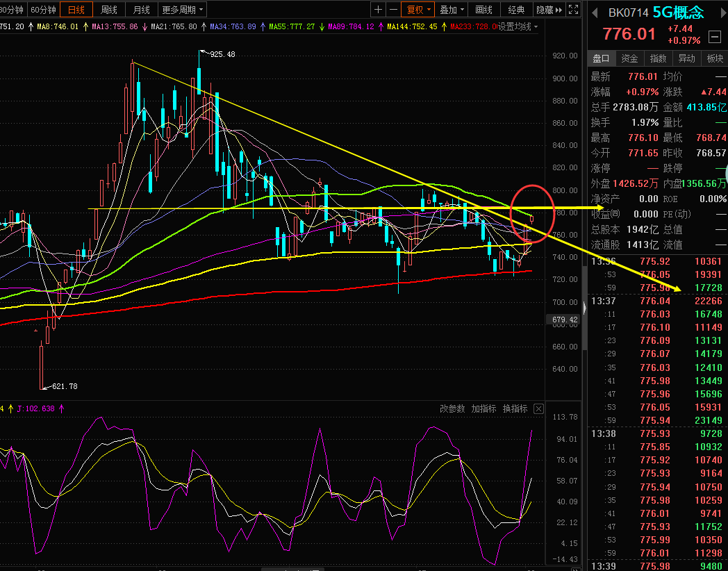Open 资金 tab
The image size is (728, 571).
pyautogui.click(x=629, y=58)
